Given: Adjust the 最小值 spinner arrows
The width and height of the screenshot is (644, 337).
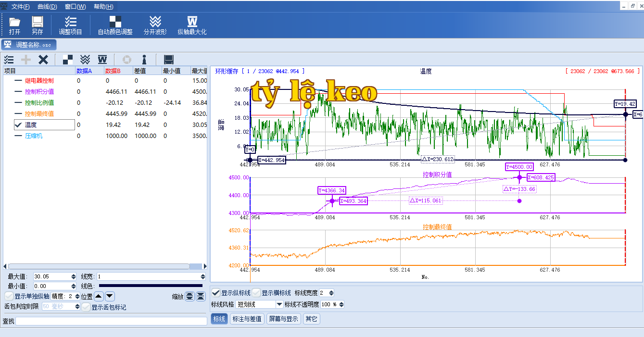Looking at the screenshot, I should coord(74,286).
